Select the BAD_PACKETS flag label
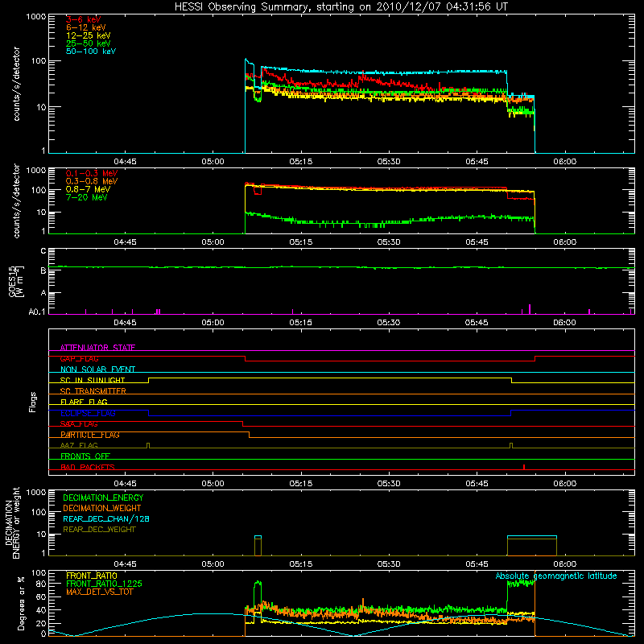The width and height of the screenshot is (644, 644). pos(88,467)
